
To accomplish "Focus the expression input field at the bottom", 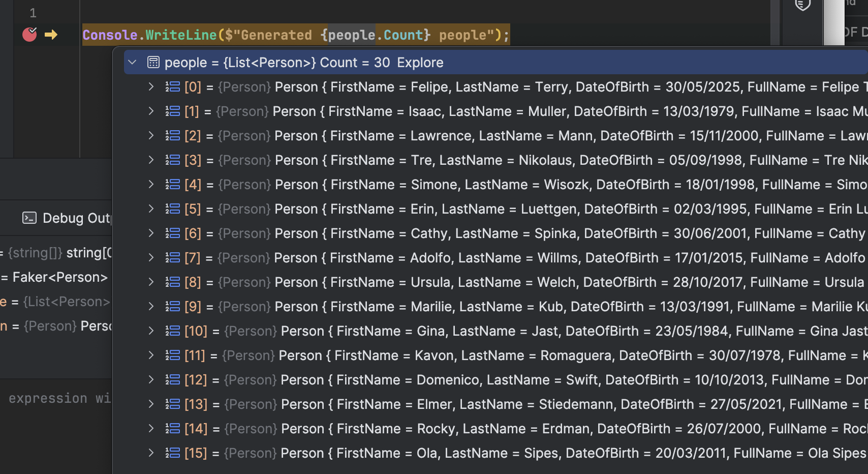I will tap(56, 398).
